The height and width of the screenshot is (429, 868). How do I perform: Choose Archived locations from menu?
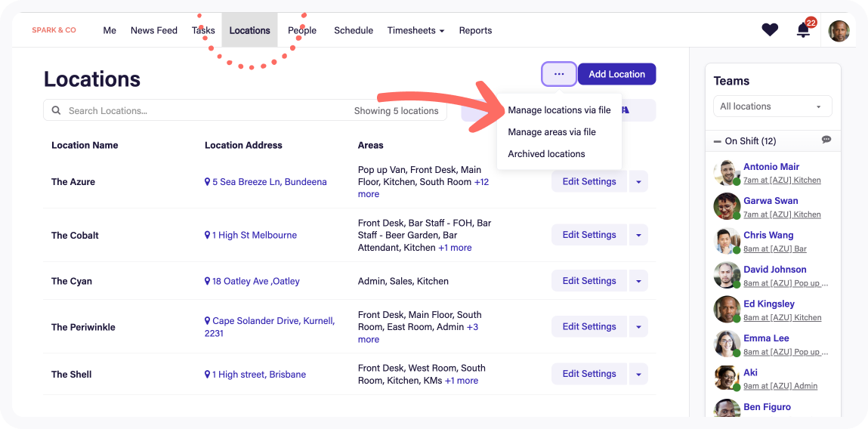(546, 154)
